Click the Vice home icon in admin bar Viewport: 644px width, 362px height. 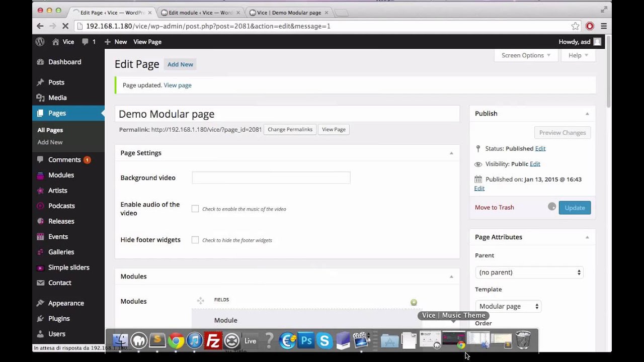[56, 42]
